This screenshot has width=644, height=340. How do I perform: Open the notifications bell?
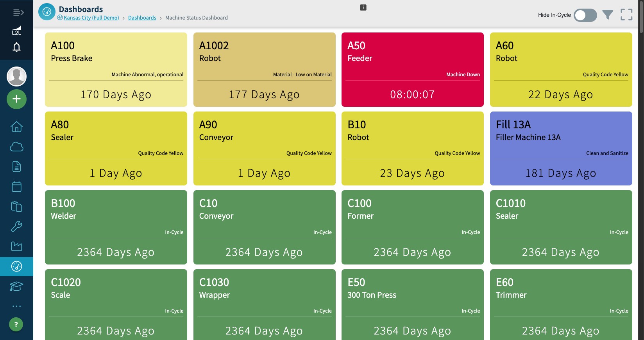click(16, 47)
